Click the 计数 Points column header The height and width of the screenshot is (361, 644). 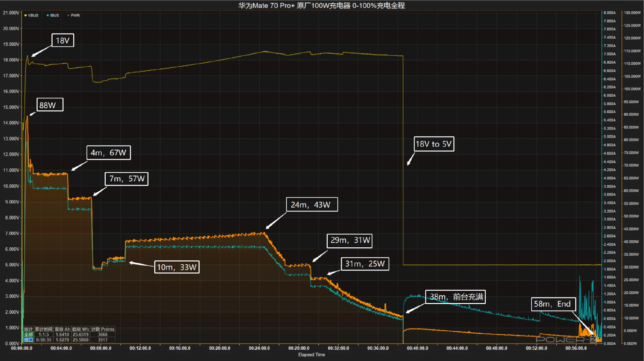click(103, 329)
